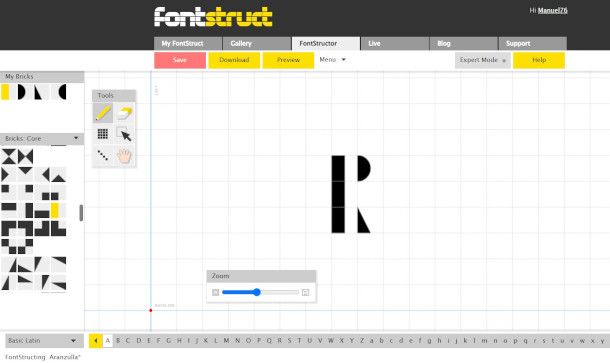Select lowercase g in the character strip
Image resolution: width=610 pixels, height=363 pixels.
[429, 340]
